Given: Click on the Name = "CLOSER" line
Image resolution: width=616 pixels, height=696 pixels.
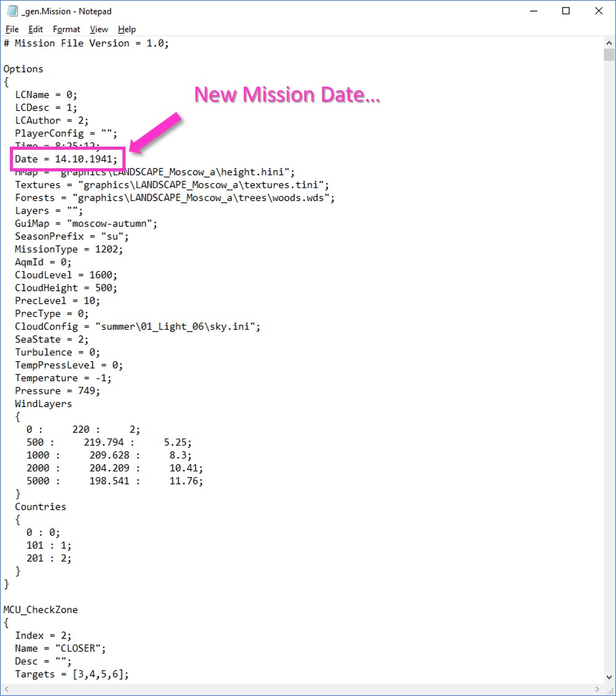Looking at the screenshot, I should click(61, 648).
